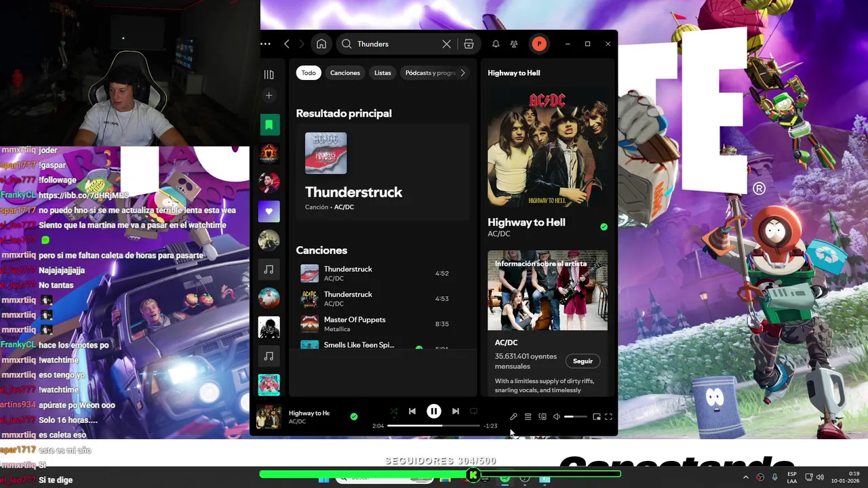Screen dimensions: 868x488
Task: Click AC/DC under Highway to Hell title
Action: [x=498, y=234]
